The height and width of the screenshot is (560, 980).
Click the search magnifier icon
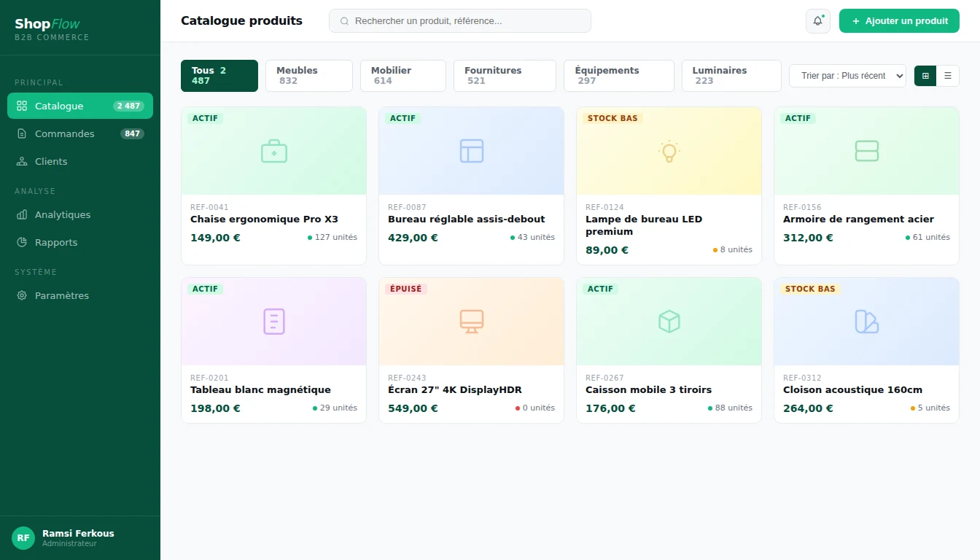tap(345, 21)
